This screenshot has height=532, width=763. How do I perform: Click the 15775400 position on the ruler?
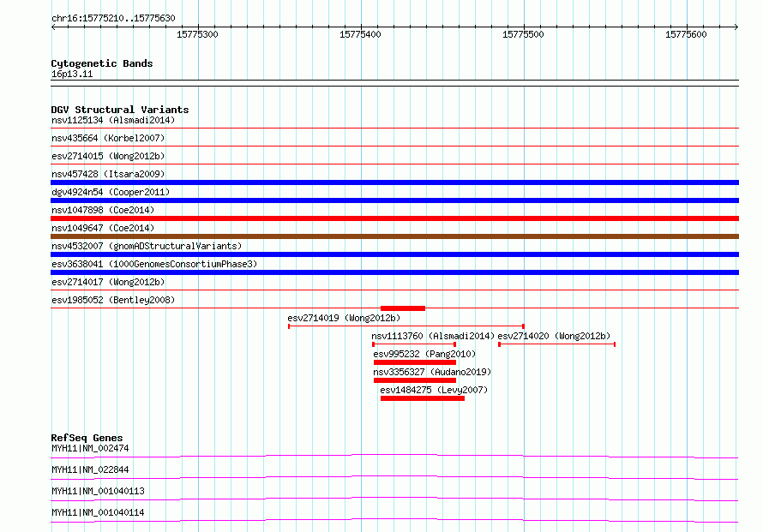click(x=360, y=34)
